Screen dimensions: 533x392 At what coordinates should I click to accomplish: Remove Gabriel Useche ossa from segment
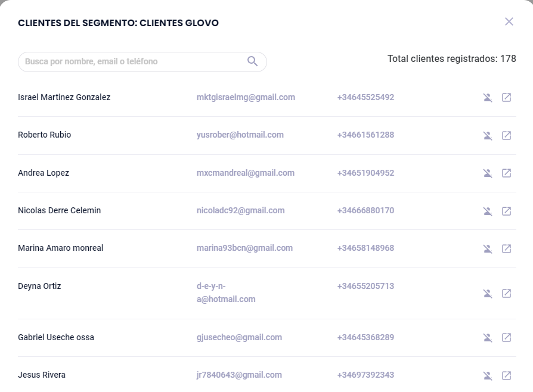pyautogui.click(x=488, y=338)
